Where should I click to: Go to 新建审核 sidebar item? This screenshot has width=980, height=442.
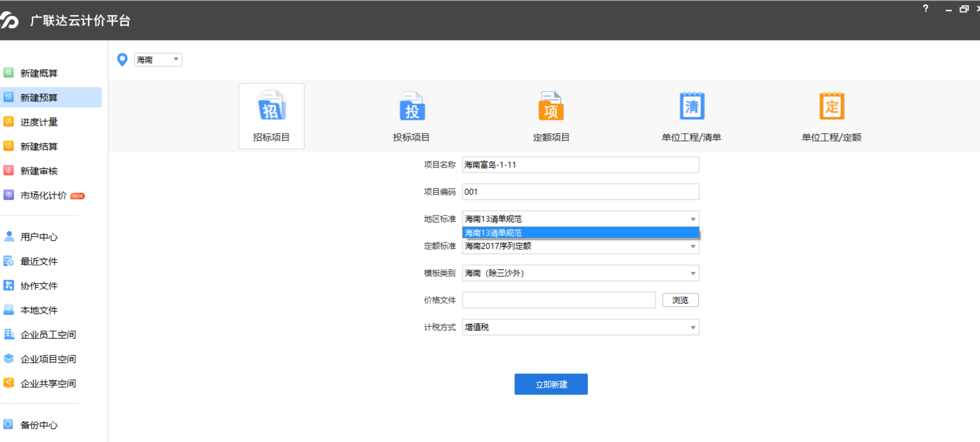click(x=39, y=171)
